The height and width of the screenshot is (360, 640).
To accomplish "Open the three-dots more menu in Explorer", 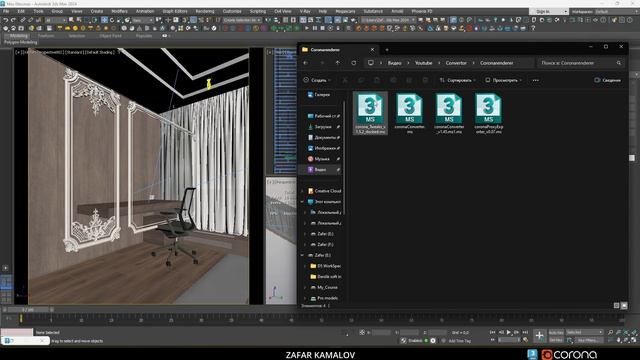I will point(536,80).
